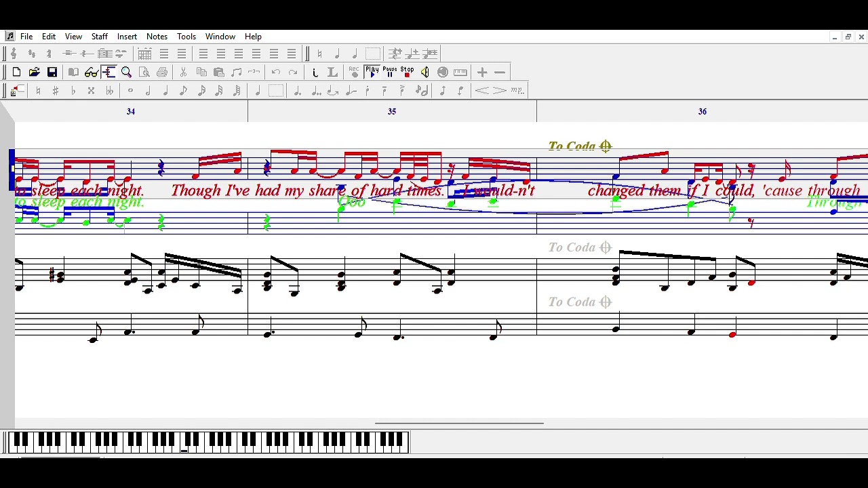Viewport: 868px width, 488px height.
Task: Undo the last action
Action: [275, 72]
